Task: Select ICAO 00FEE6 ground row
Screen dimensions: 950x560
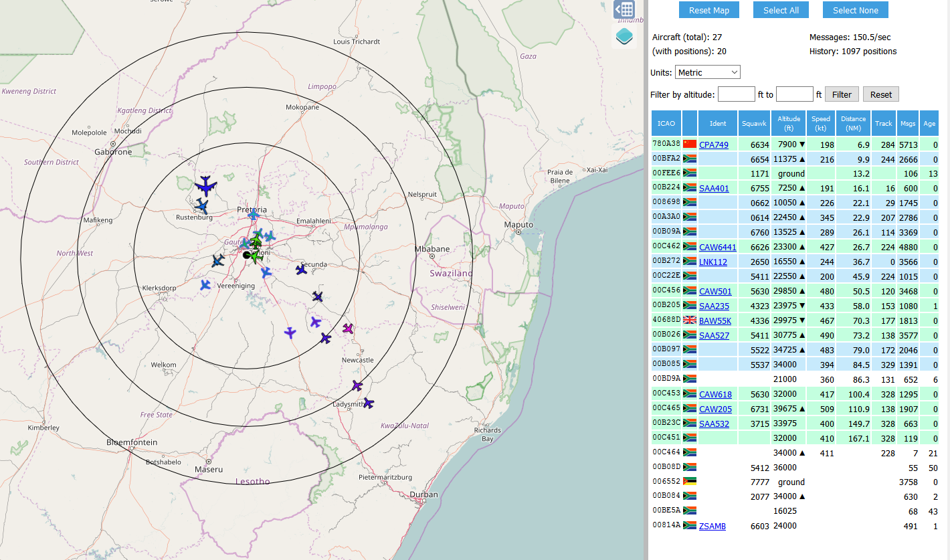Action: [795, 174]
